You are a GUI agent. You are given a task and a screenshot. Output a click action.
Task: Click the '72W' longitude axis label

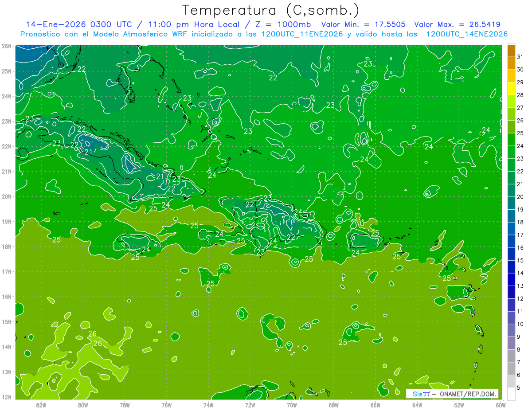click(250, 404)
